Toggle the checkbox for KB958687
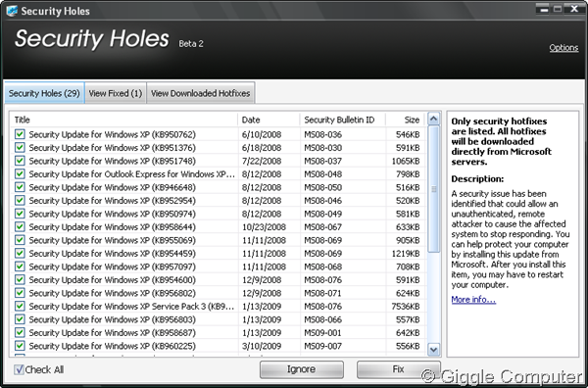The height and width of the screenshot is (388, 588). [20, 332]
